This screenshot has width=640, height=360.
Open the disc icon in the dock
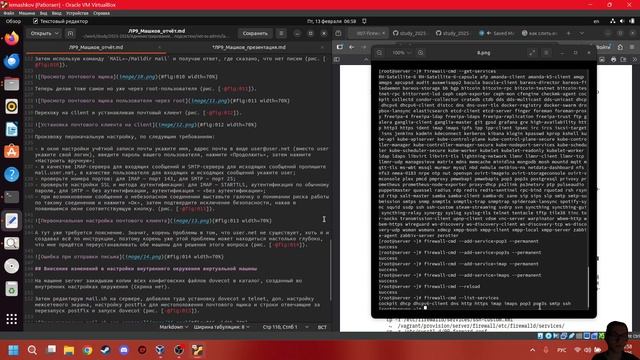click(11, 266)
